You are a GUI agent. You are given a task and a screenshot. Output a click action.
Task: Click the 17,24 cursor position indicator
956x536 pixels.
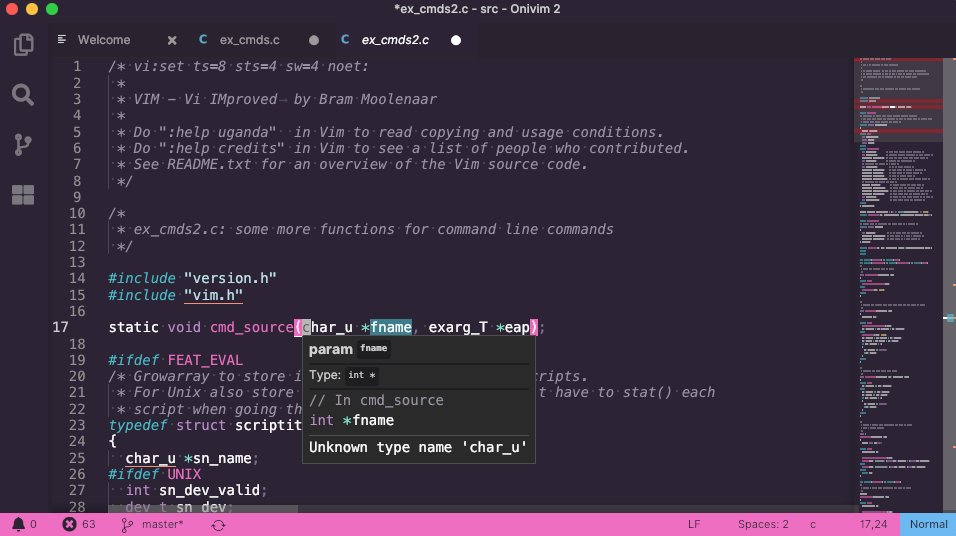point(873,524)
